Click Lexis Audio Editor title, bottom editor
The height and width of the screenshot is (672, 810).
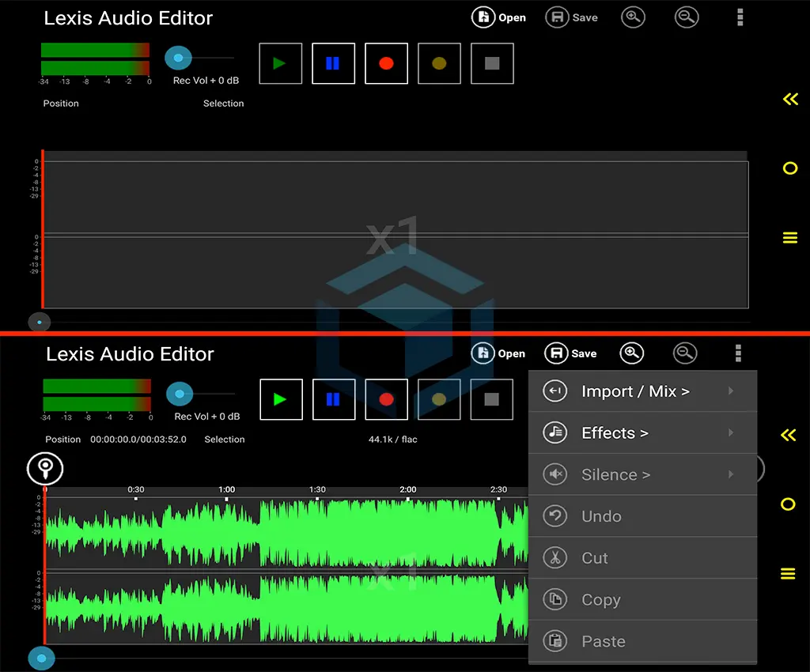[130, 354]
